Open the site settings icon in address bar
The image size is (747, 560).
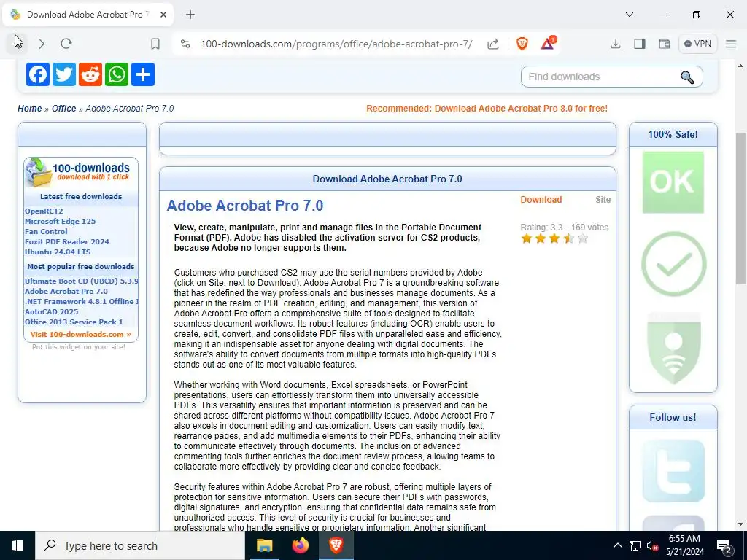tap(185, 44)
